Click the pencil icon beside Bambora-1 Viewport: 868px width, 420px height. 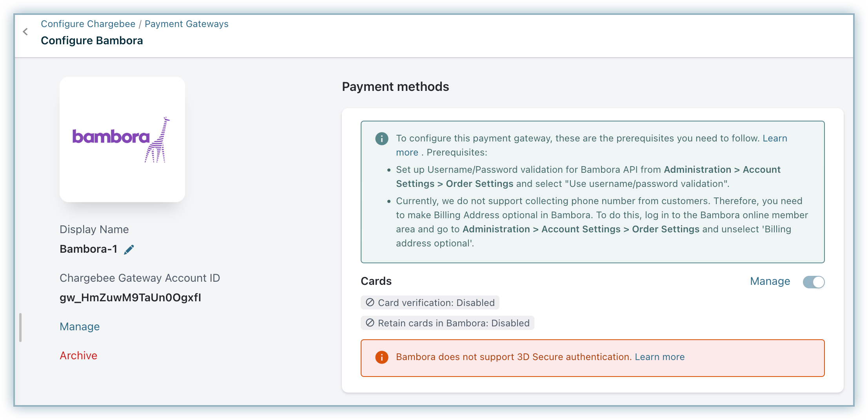[129, 250]
